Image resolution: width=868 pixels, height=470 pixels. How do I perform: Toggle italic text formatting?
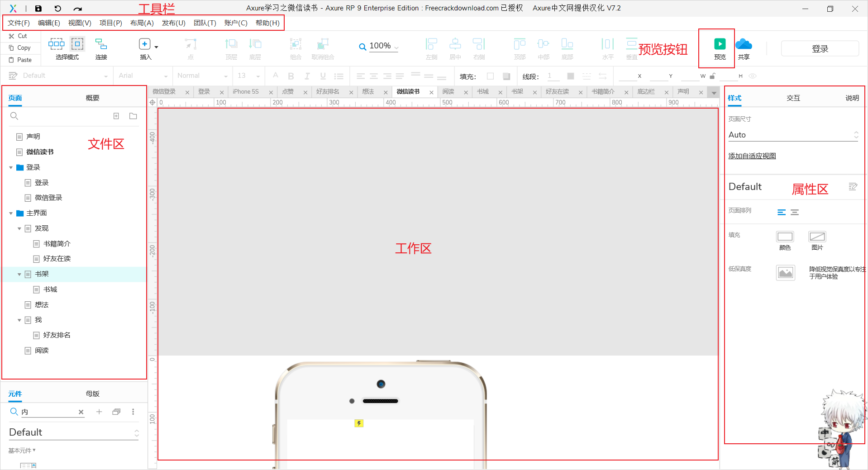(307, 76)
